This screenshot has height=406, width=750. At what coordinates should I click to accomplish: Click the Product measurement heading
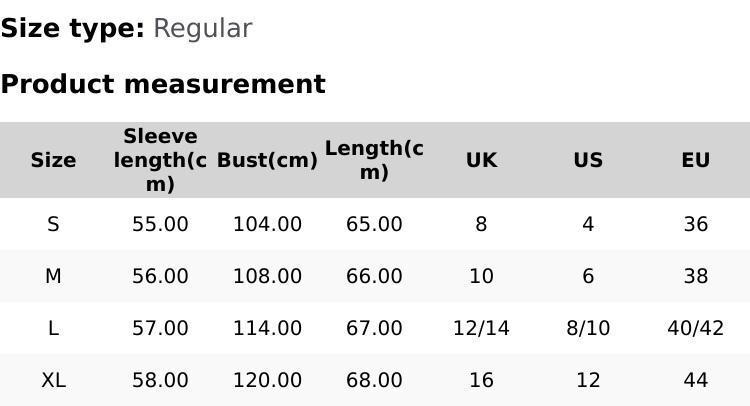163,84
